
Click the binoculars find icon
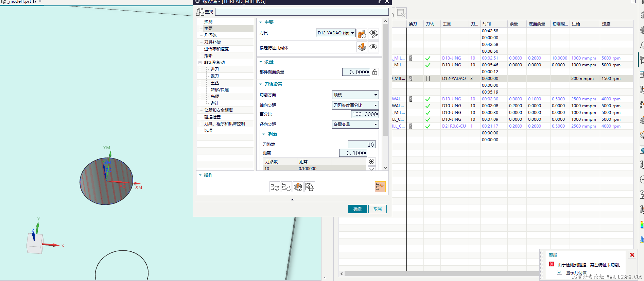tap(200, 12)
